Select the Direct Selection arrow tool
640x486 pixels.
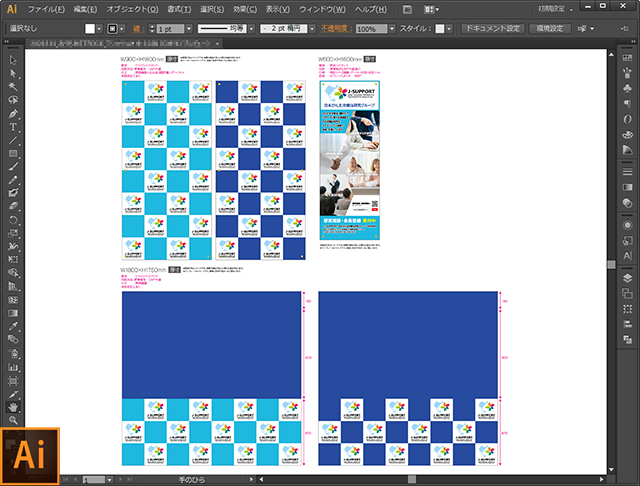[13, 73]
